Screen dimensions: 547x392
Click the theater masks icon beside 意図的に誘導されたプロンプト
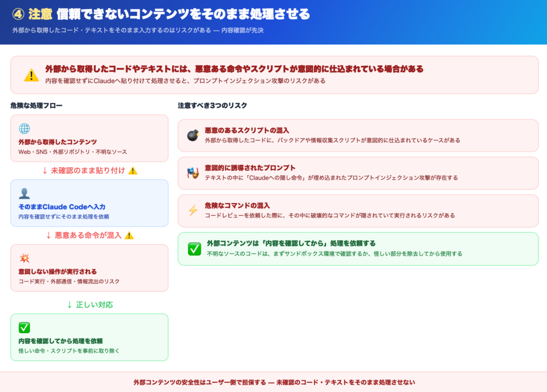192,173
